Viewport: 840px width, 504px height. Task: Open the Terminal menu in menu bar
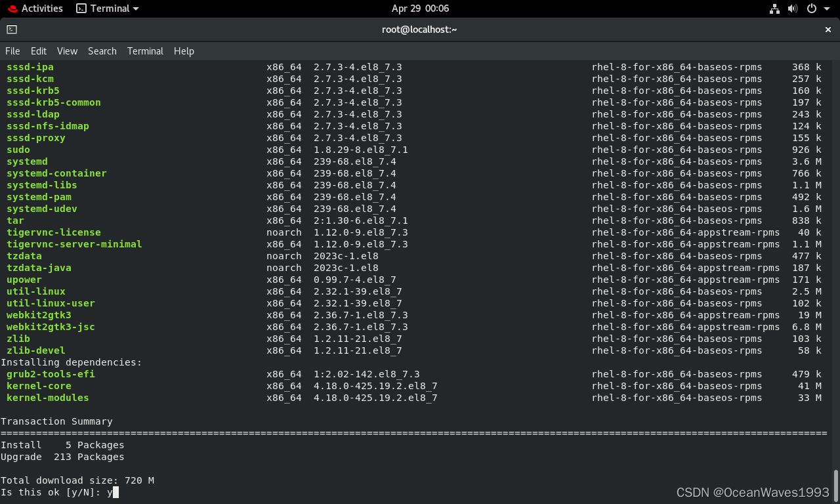(x=145, y=51)
